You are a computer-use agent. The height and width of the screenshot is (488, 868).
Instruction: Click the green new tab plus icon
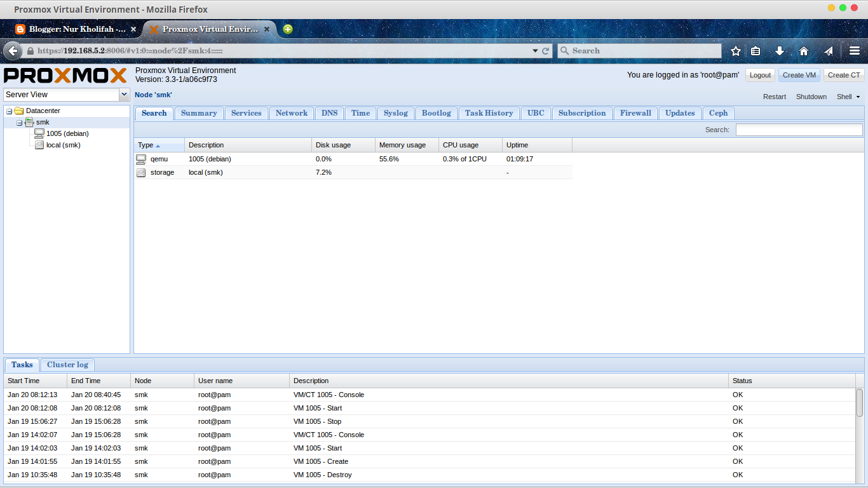pos(288,29)
